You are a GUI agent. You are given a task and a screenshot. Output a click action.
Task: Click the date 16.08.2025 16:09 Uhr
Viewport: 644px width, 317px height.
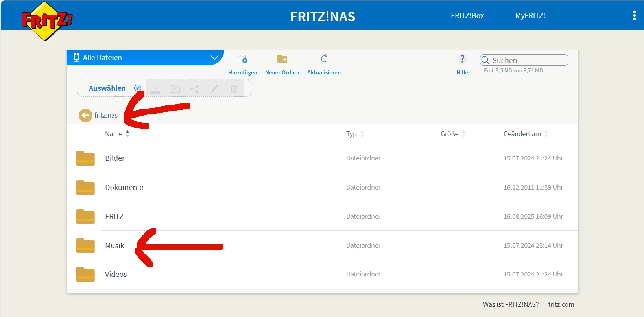click(533, 216)
